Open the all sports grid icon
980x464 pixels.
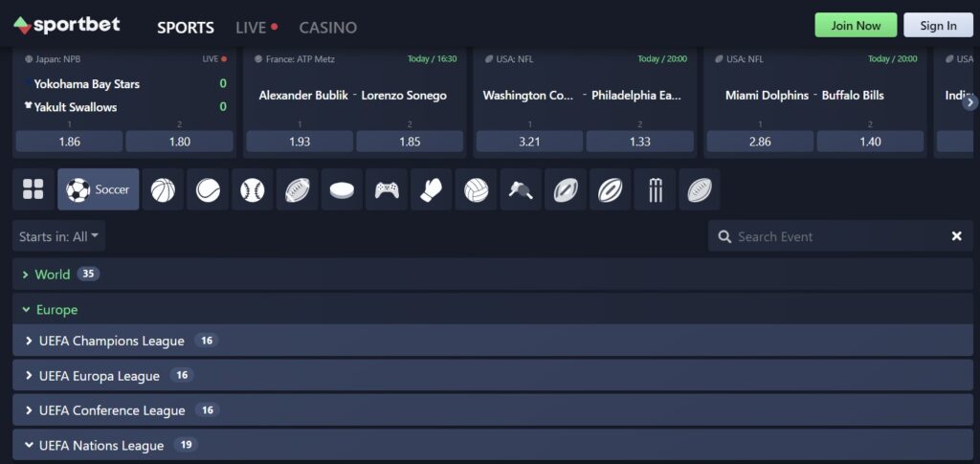click(x=33, y=189)
